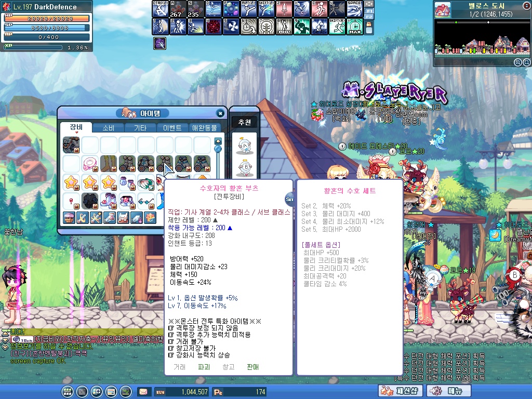Viewport: 532px width, 399px height.
Task: Open the grid menu icon in bottom bar
Action: pos(68,392)
